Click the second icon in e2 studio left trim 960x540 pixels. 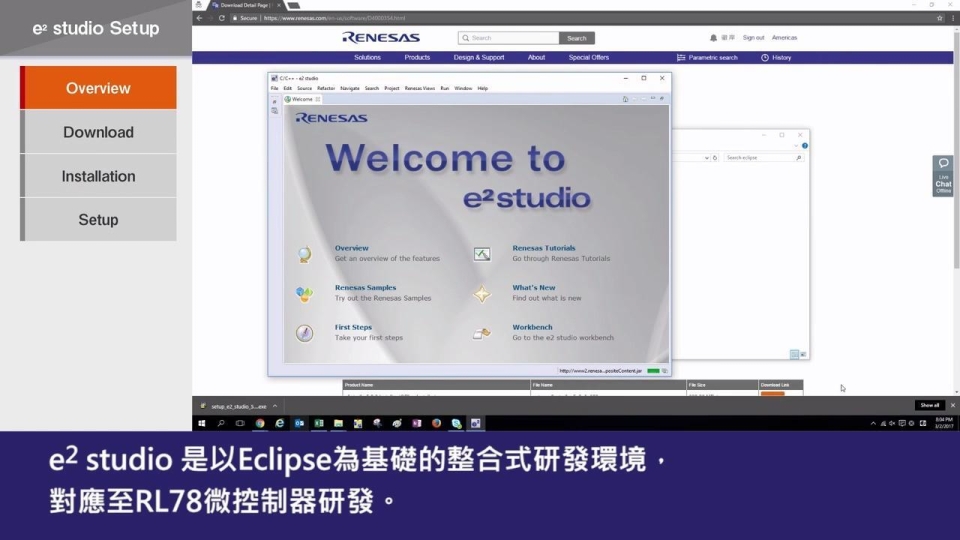tap(274, 111)
